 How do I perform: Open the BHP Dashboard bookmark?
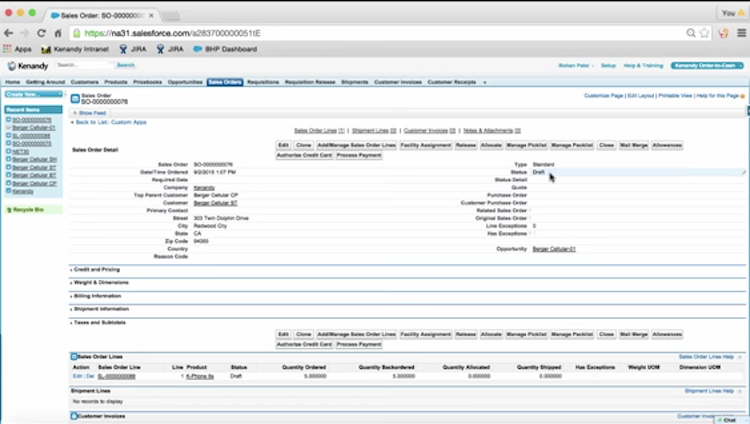point(225,49)
